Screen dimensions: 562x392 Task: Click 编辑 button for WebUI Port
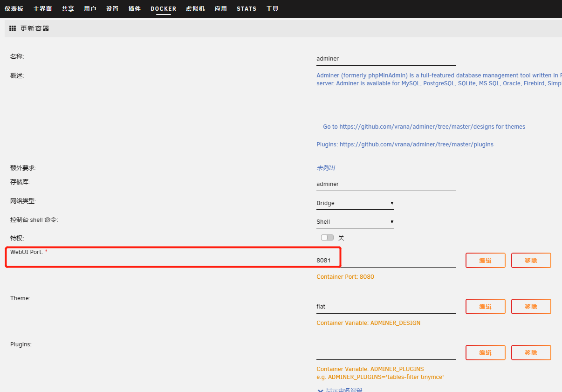point(485,261)
